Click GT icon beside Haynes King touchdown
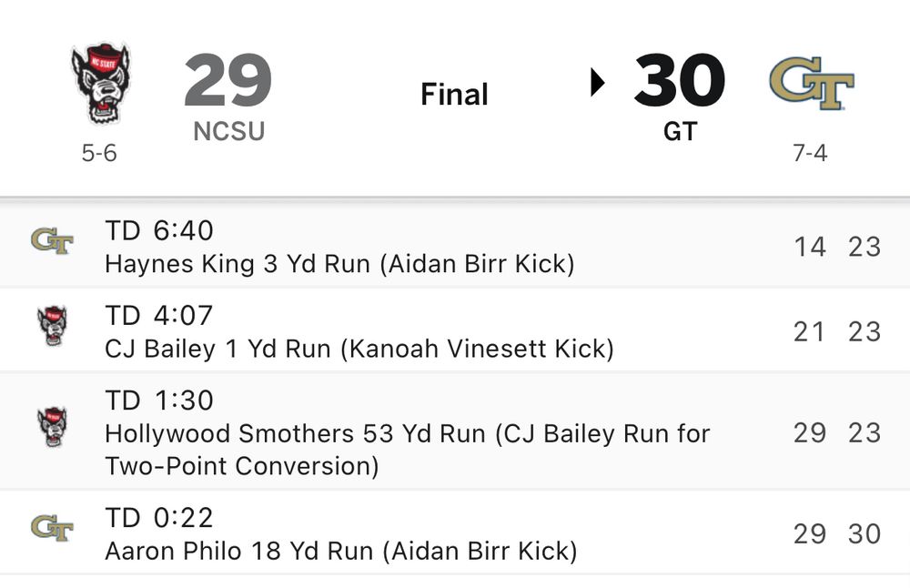 coord(52,241)
